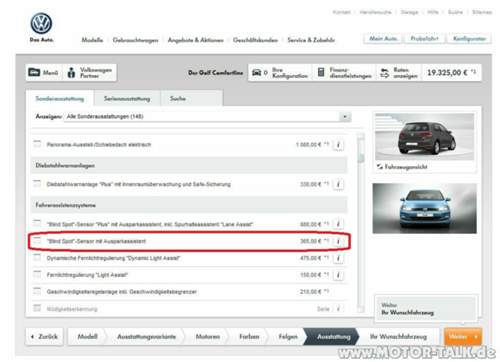500x362 pixels.
Task: Click the Diebstahlwarnanlagen section heading
Action: point(65,165)
